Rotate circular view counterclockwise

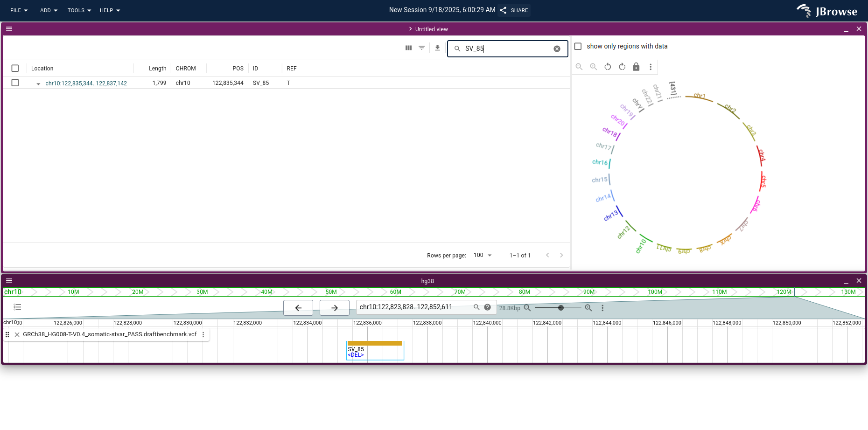pos(608,67)
